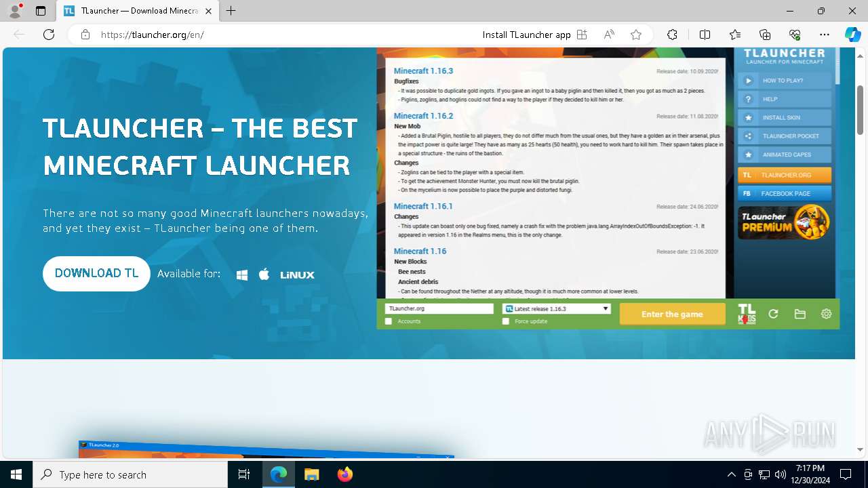Open HOW TO PLAY? sidebar item
The height and width of the screenshot is (488, 868).
[x=785, y=81]
